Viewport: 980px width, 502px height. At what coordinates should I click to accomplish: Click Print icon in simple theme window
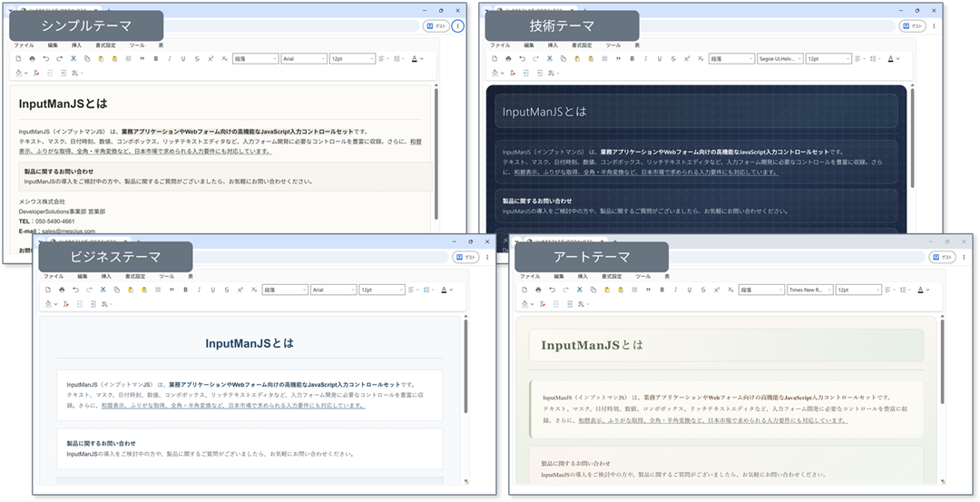click(x=32, y=59)
